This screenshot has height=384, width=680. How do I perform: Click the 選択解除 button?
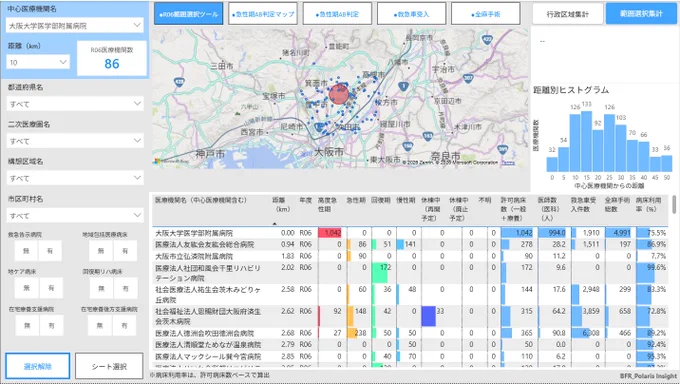pyautogui.click(x=38, y=366)
